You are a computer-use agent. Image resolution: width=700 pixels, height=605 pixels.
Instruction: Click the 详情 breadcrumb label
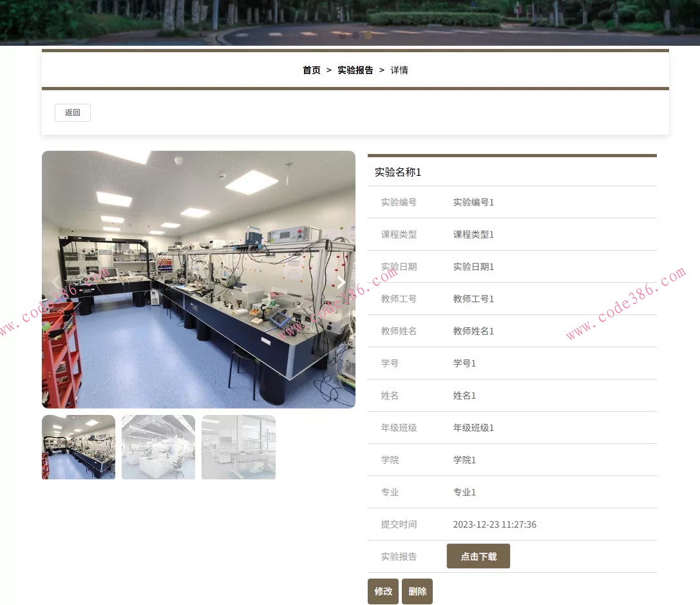click(x=399, y=70)
